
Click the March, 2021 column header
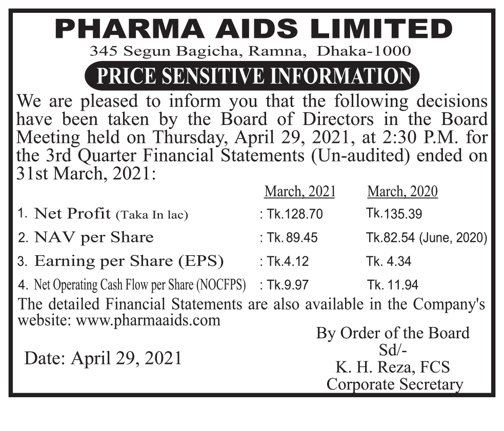pos(299,192)
